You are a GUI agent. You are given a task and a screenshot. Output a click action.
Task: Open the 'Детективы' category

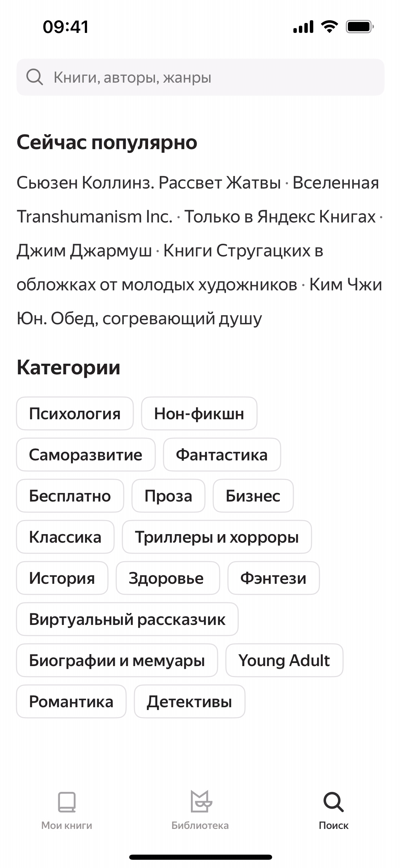[x=190, y=701]
